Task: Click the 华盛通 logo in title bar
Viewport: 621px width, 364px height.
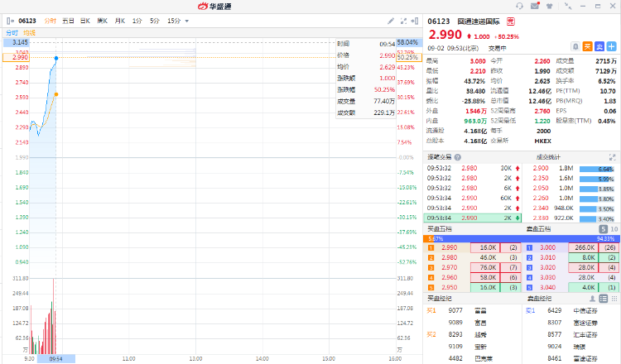Action: click(x=214, y=6)
